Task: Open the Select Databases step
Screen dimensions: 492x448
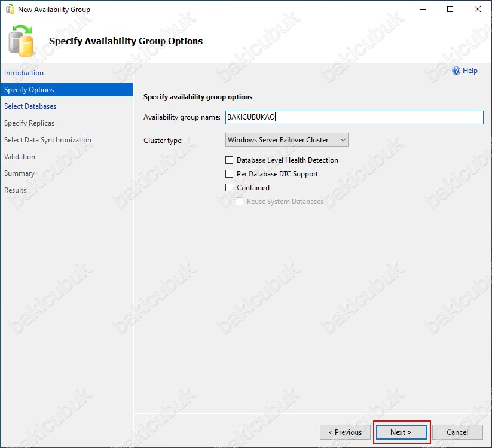Action: pos(30,106)
